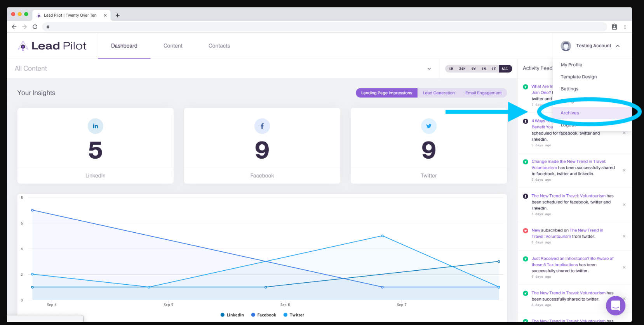
Task: Select the 1W time range
Action: (x=473, y=69)
